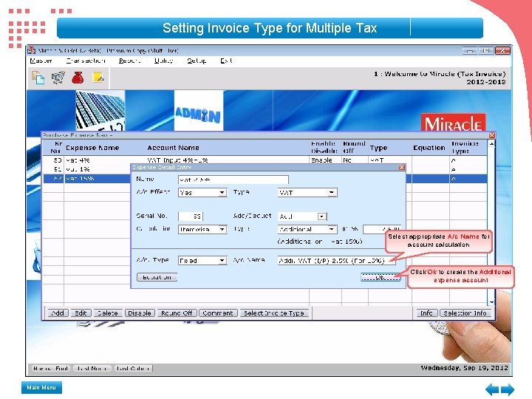Click the second status bar button at bottom
Viewport: 532px width, 399px height.
(92, 368)
